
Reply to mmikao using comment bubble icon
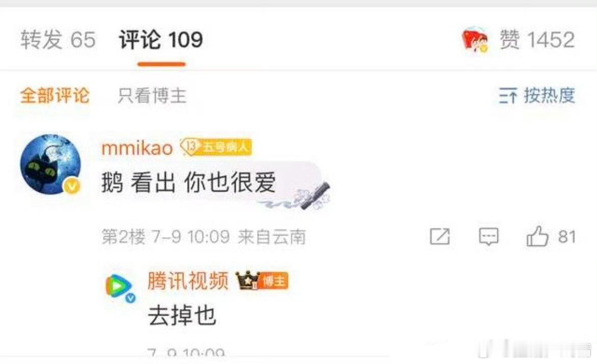488,237
